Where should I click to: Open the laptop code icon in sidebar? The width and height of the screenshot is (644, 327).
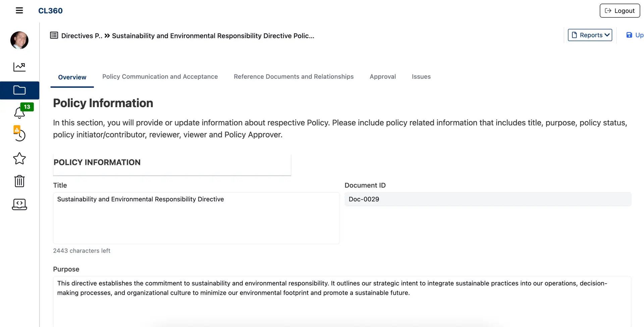click(19, 204)
